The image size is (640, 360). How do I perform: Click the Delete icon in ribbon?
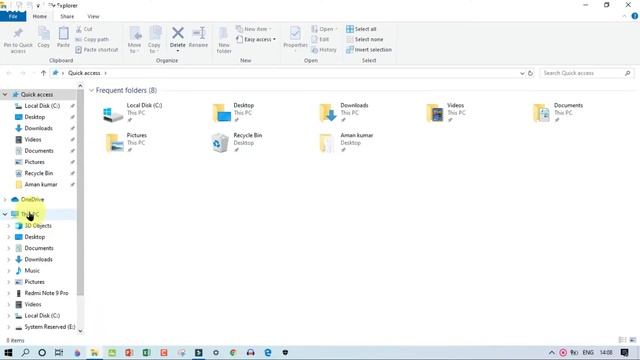tap(178, 38)
